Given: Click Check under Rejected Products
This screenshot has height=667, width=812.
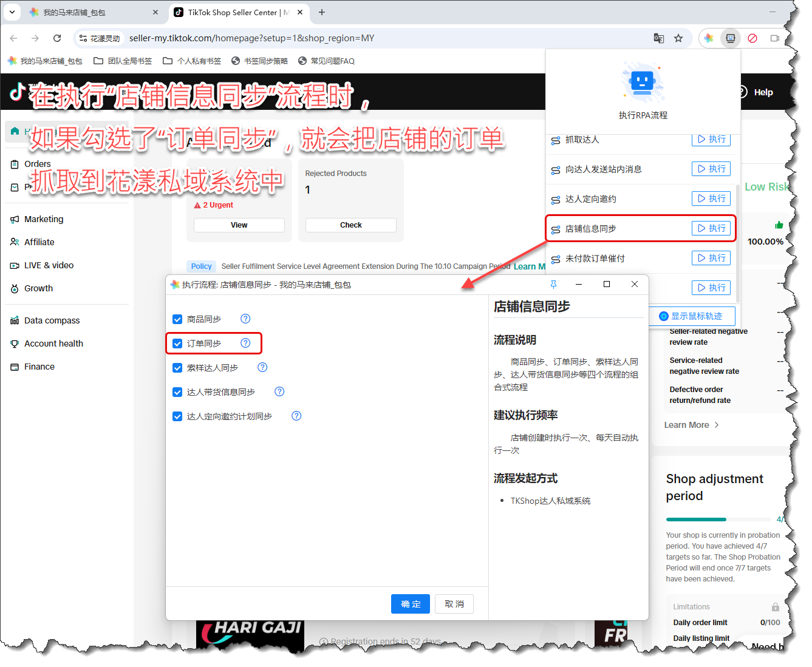Looking at the screenshot, I should (351, 225).
